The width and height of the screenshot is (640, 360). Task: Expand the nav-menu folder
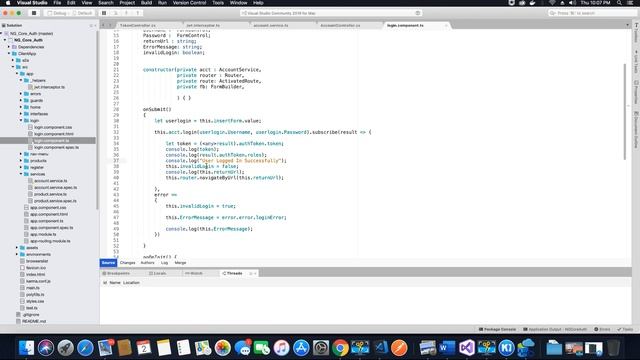coord(21,154)
